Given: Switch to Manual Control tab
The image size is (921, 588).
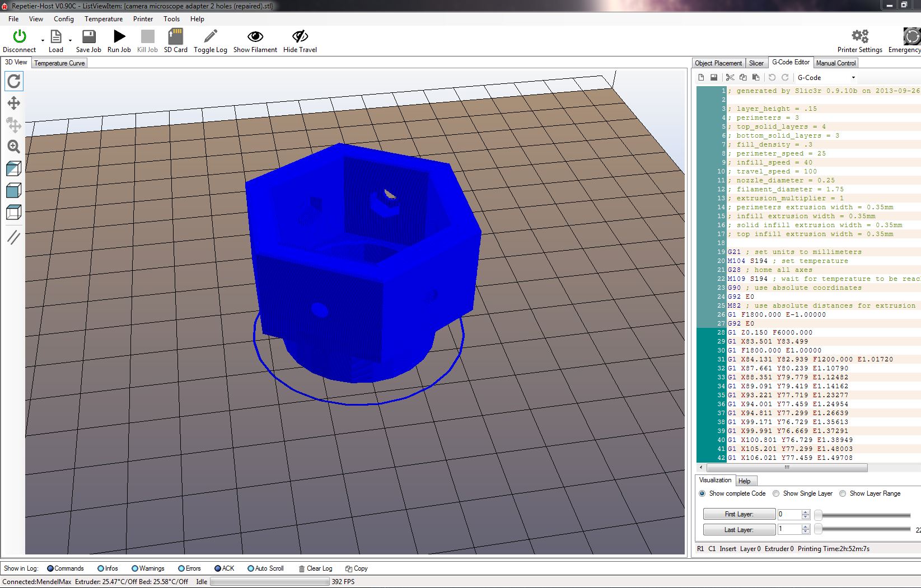Looking at the screenshot, I should pos(836,63).
